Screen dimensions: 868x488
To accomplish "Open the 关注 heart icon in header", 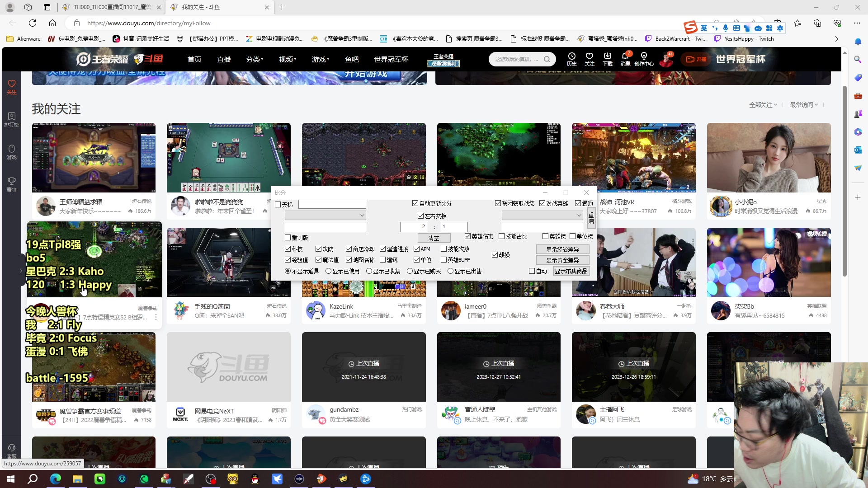I will tap(590, 59).
